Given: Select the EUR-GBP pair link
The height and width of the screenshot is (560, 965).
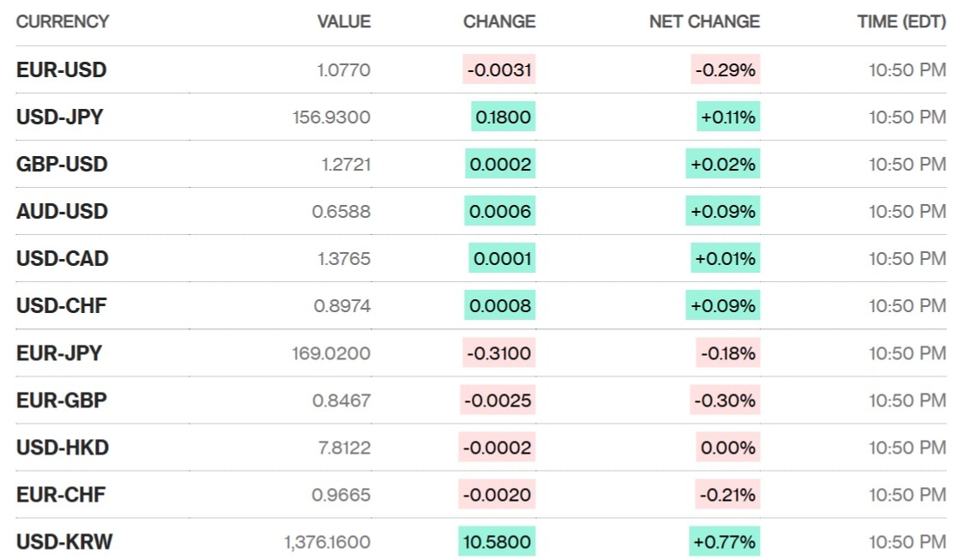Looking at the screenshot, I should pos(61,400).
